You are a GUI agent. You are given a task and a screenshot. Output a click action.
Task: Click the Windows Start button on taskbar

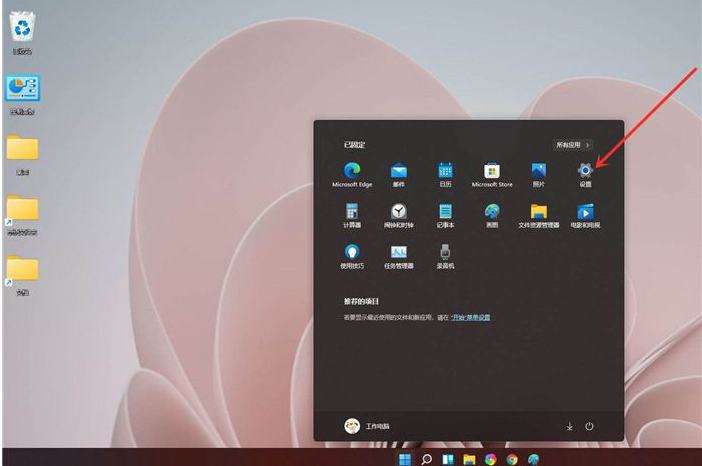point(405,459)
